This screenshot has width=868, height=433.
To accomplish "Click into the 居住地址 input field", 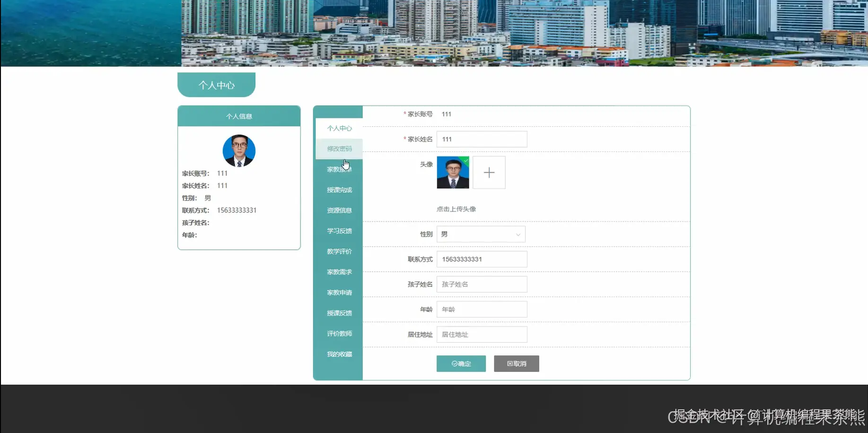I will (482, 335).
